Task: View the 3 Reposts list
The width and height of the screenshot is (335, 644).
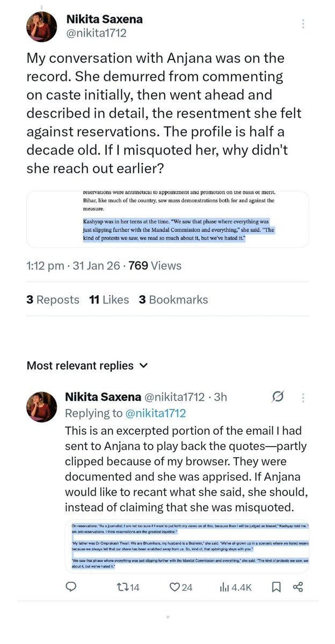Action: [x=53, y=300]
